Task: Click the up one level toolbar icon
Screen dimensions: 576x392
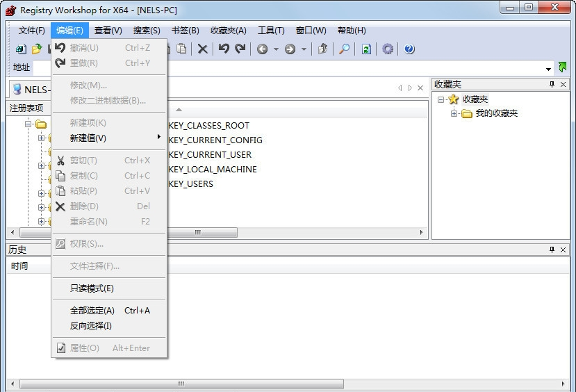Action: (x=322, y=49)
